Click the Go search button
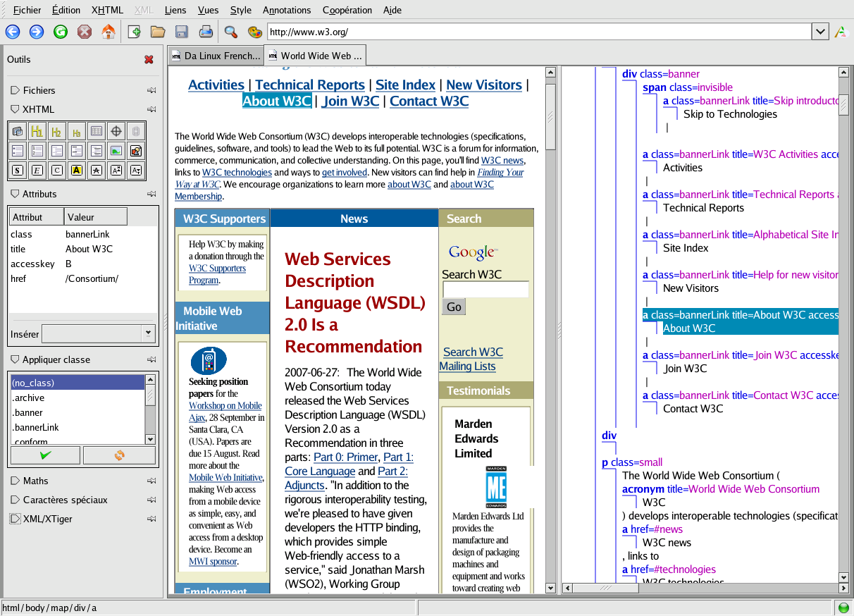Image resolution: width=854 pixels, height=616 pixels. (x=454, y=307)
